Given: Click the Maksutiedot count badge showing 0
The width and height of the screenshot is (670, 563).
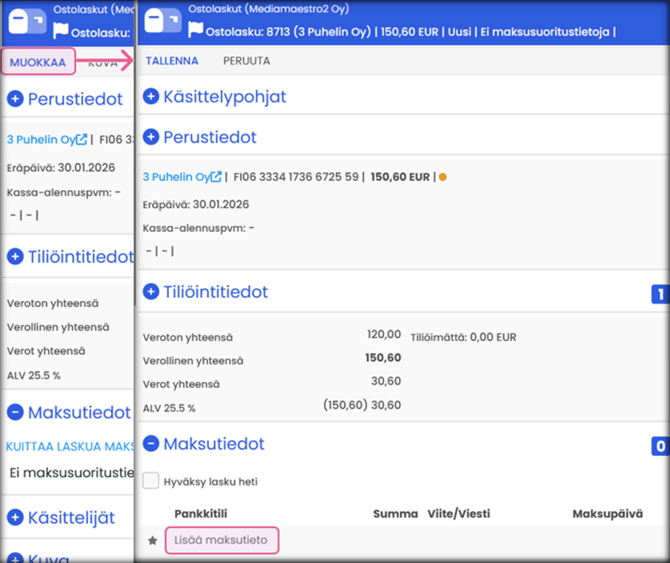Looking at the screenshot, I should [x=659, y=446].
